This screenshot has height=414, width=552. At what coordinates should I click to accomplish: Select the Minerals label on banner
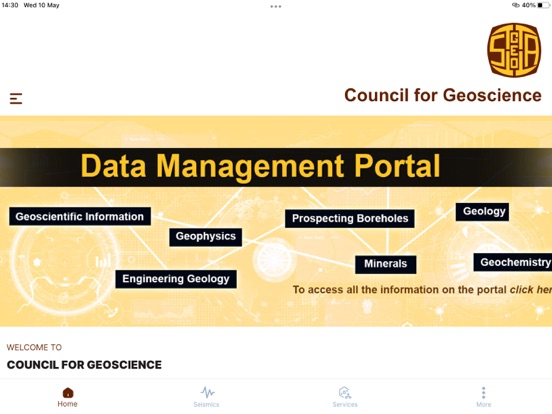click(385, 264)
